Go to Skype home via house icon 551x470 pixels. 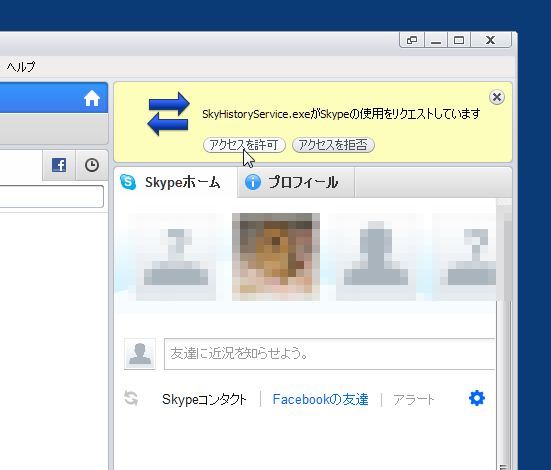92,98
